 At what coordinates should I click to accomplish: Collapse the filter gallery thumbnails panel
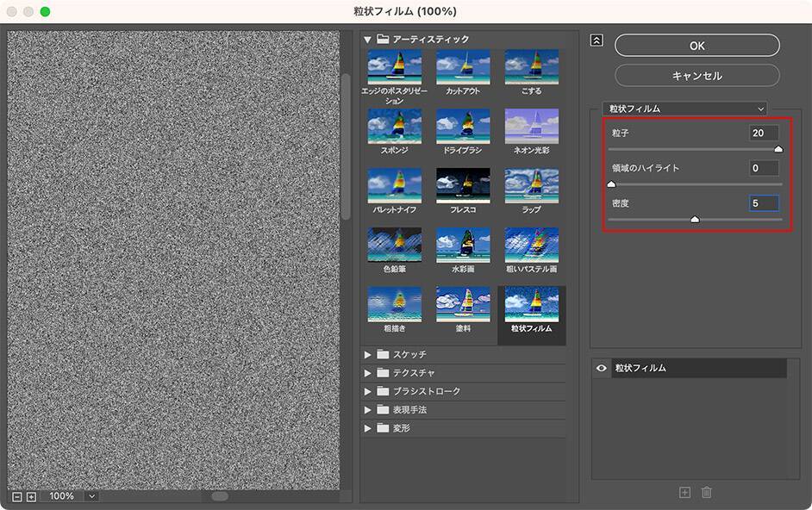point(597,40)
